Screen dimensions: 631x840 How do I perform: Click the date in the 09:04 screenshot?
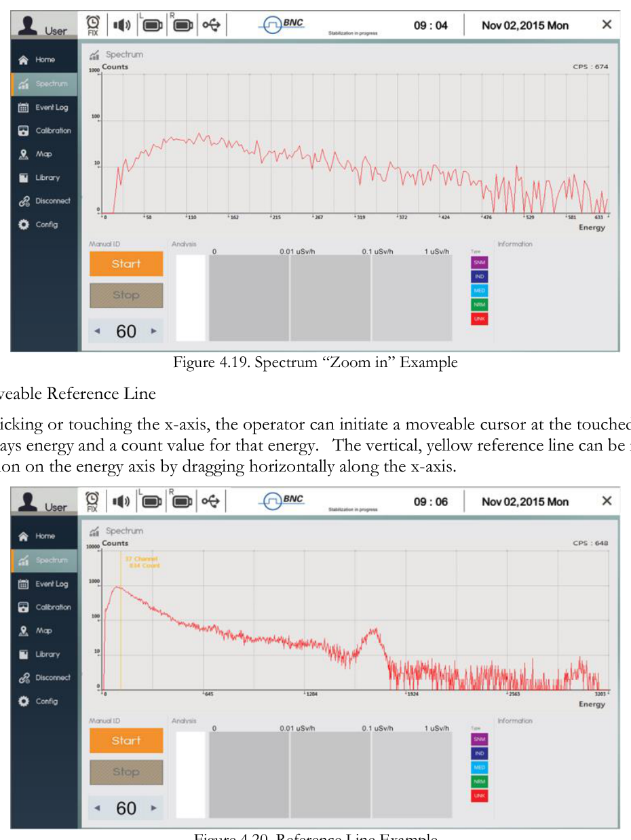(x=524, y=26)
